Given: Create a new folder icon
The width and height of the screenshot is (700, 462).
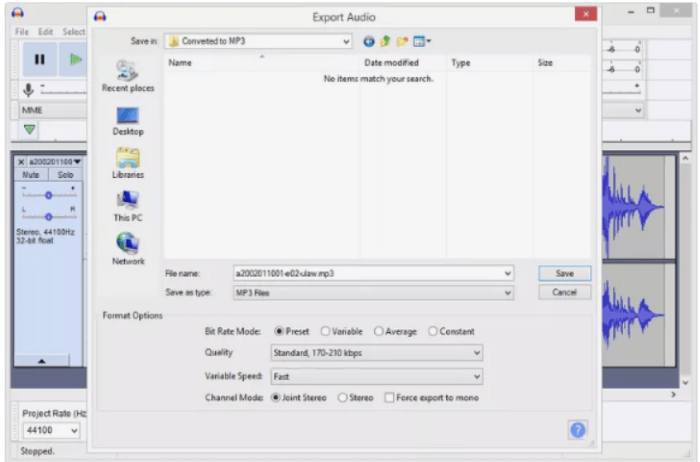Looking at the screenshot, I should (402, 41).
